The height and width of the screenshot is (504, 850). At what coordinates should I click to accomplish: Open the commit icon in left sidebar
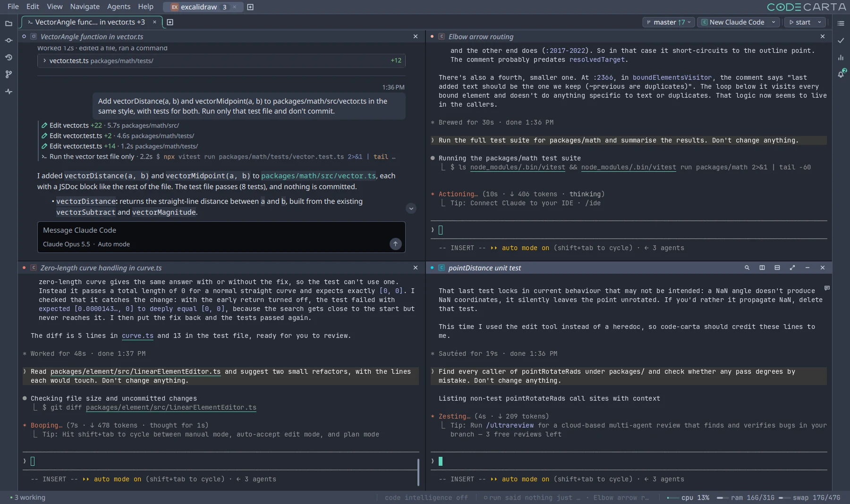tap(8, 40)
